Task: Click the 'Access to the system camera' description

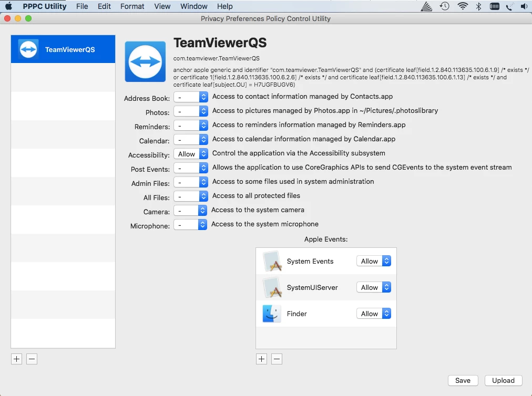Action: 258,210
